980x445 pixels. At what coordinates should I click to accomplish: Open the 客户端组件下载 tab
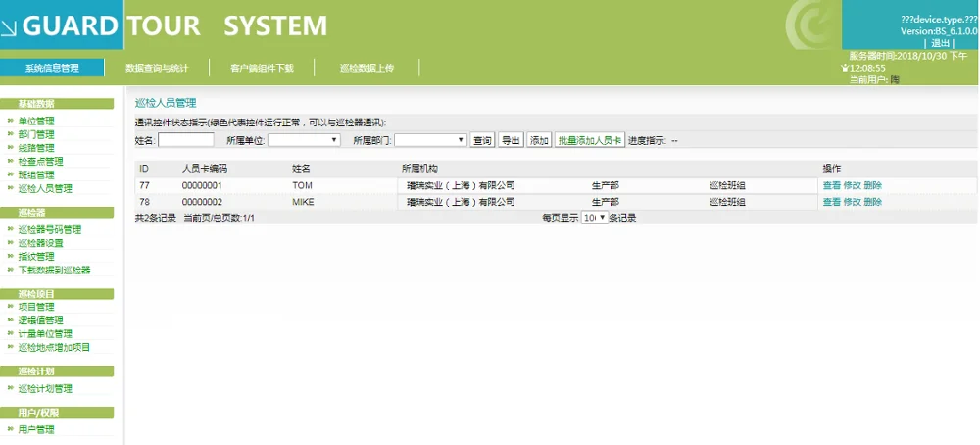click(x=262, y=69)
